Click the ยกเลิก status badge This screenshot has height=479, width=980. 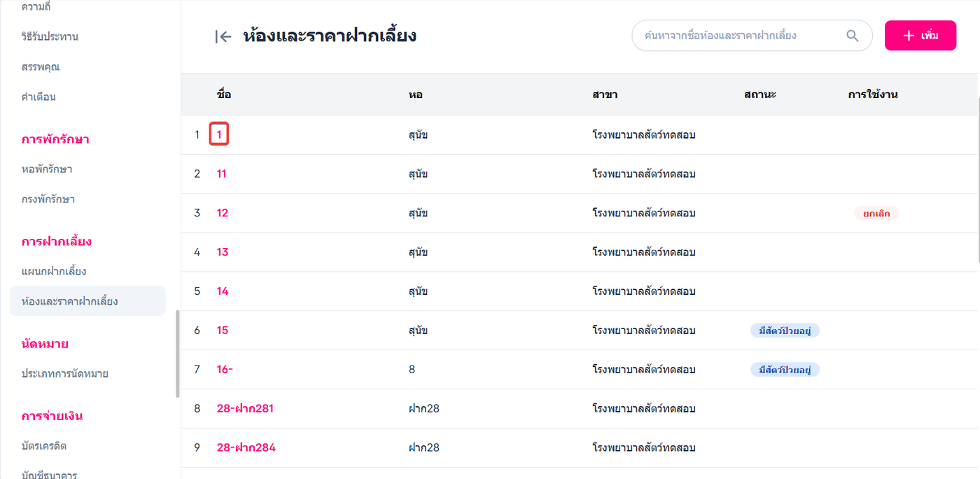[876, 214]
